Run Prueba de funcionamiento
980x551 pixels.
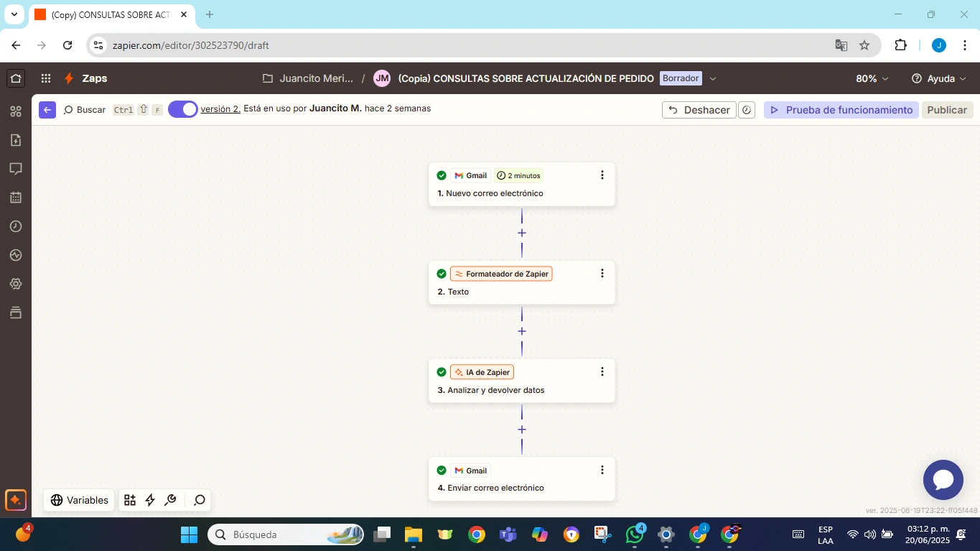click(x=841, y=110)
